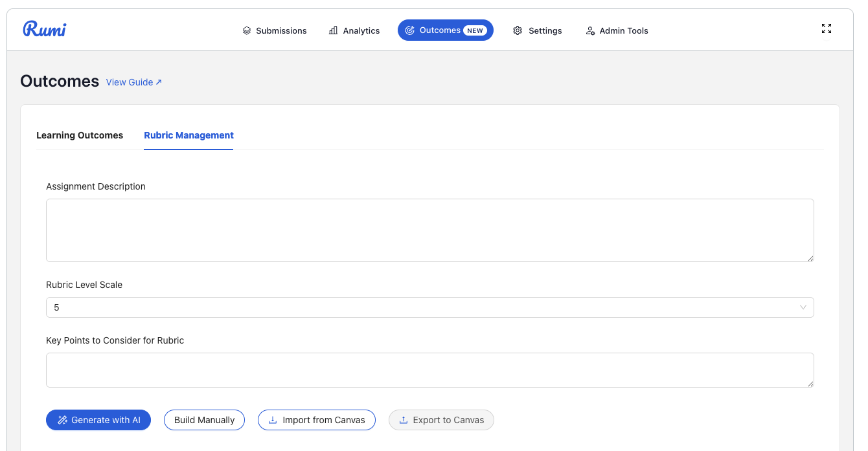The image size is (868, 451).
Task: Click the Key Points textarea resize handle
Action: click(x=810, y=383)
